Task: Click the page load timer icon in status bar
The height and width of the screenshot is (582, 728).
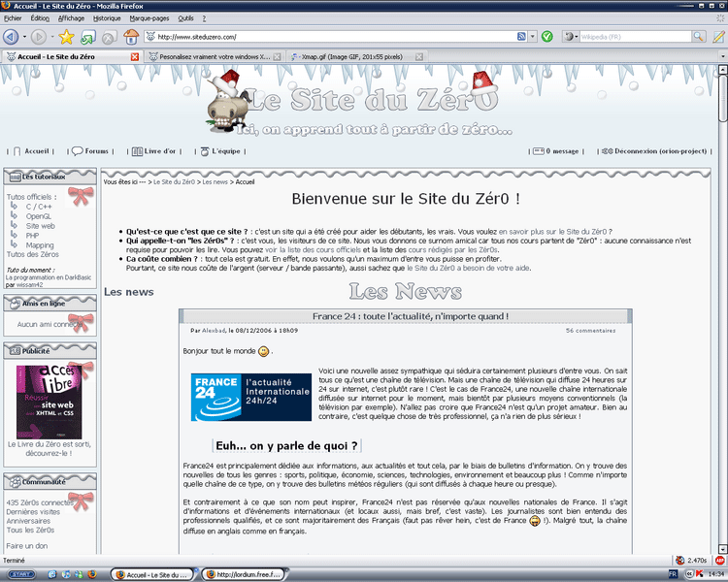Action: 680,561
